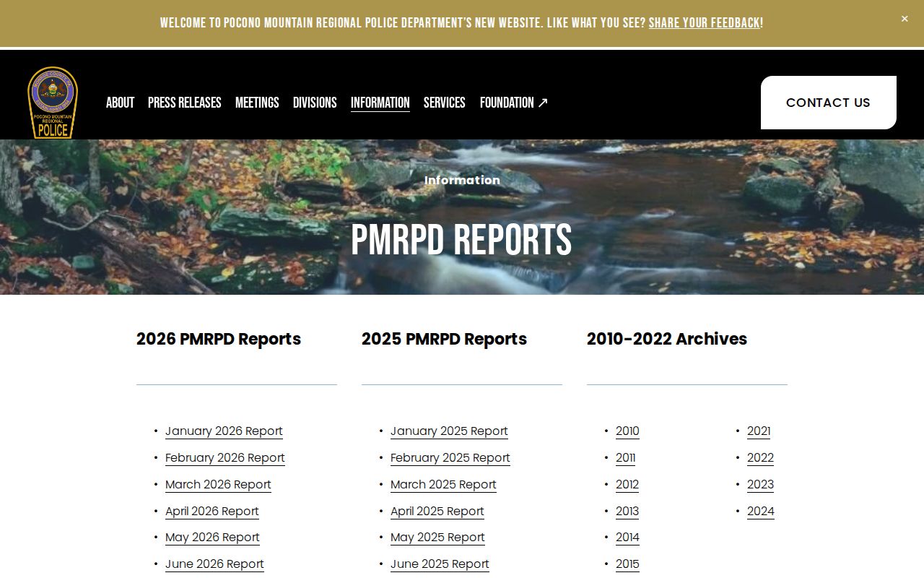Click the 2010-2022 Archives heading
The image size is (924, 578).
[x=667, y=339]
